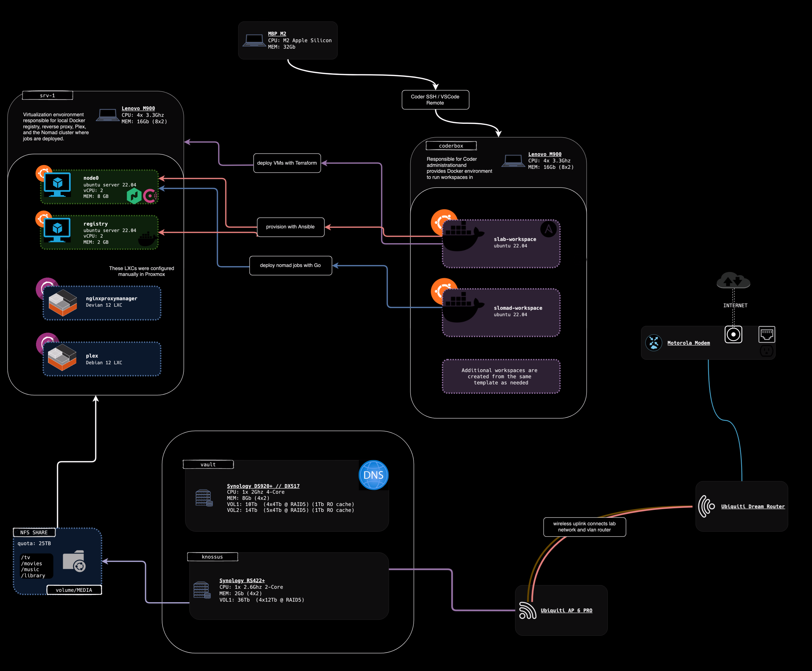812x671 pixels.
Task: Click the Synology RS422+ heading
Action: point(242,580)
